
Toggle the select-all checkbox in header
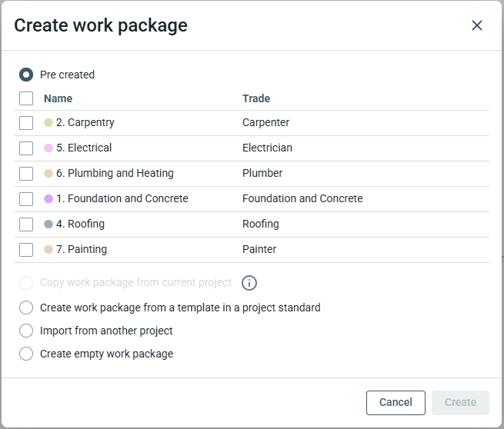[26, 98]
